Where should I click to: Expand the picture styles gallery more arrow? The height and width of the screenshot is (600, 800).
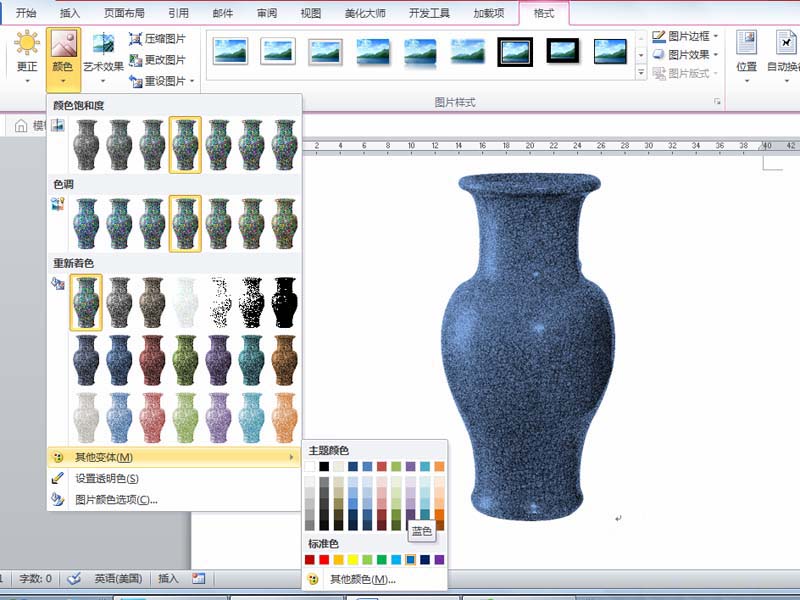[641, 73]
